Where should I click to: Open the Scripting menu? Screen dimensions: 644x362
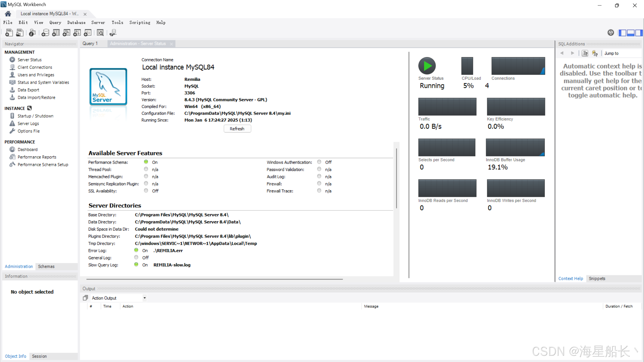click(x=140, y=22)
